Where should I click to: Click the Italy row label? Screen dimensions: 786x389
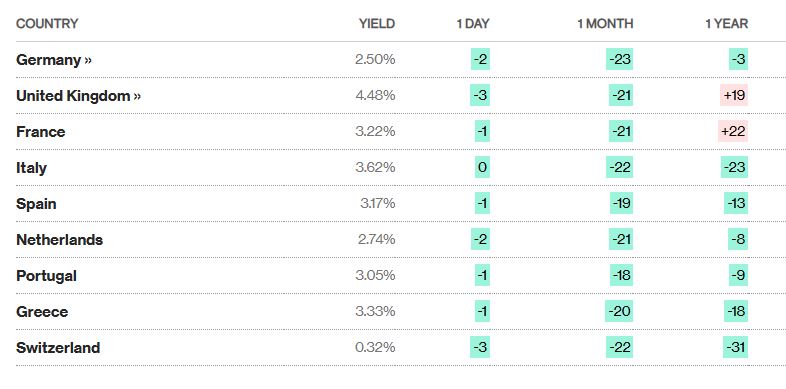(x=31, y=167)
